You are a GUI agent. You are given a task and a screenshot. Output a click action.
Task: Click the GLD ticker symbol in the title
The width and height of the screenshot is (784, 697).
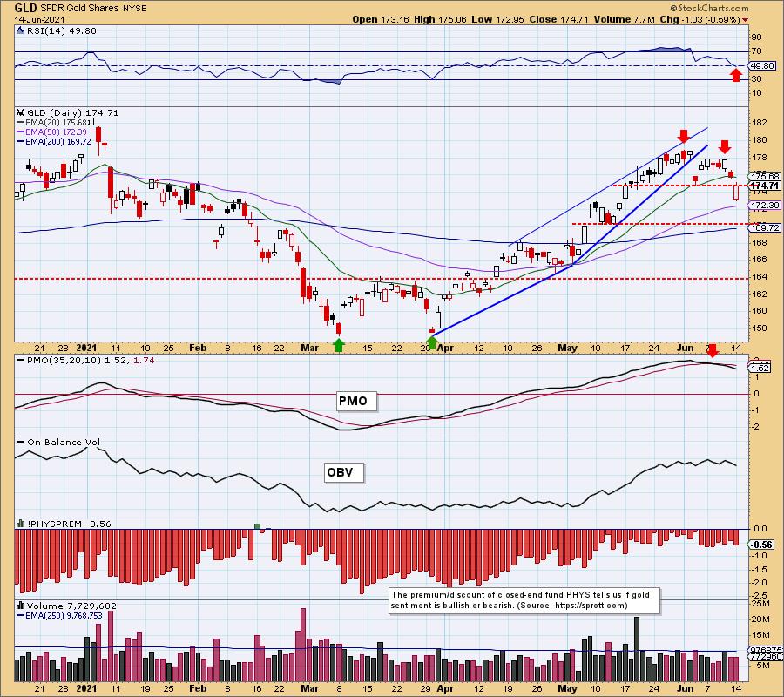coord(25,8)
